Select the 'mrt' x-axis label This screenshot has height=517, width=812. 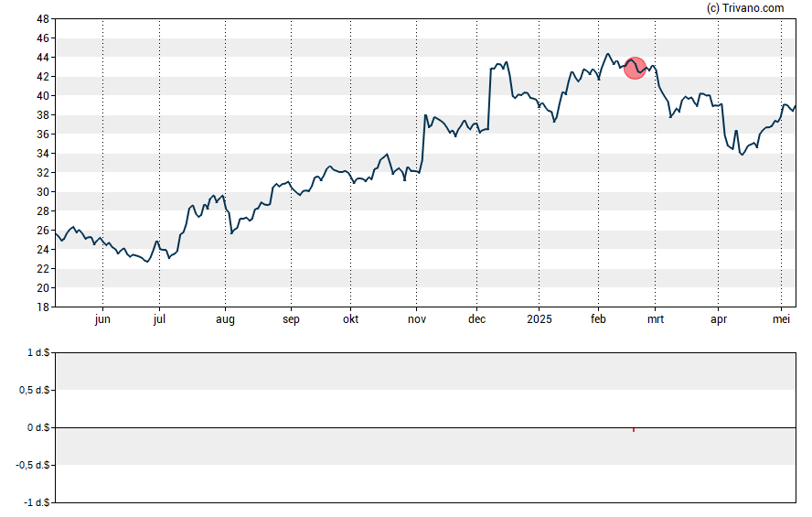[656, 319]
